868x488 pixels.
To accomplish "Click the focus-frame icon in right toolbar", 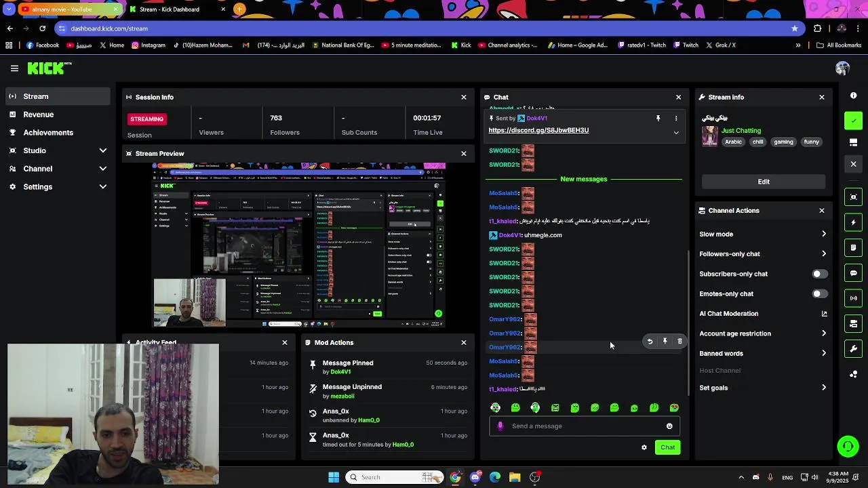I will [x=853, y=197].
